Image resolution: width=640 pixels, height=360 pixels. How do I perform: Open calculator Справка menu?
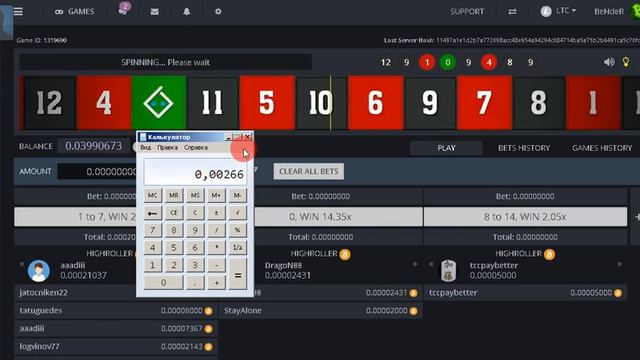(196, 147)
